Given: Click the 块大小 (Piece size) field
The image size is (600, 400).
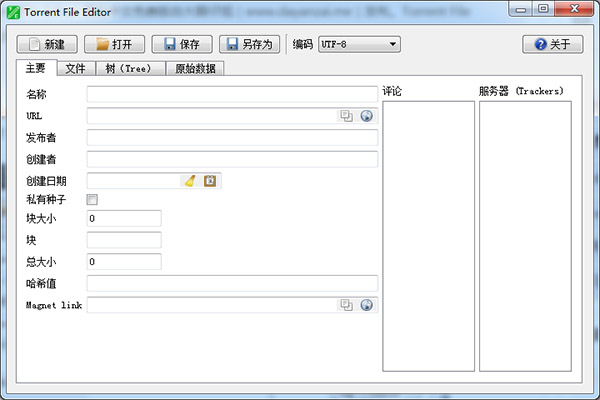Looking at the screenshot, I should [x=124, y=218].
